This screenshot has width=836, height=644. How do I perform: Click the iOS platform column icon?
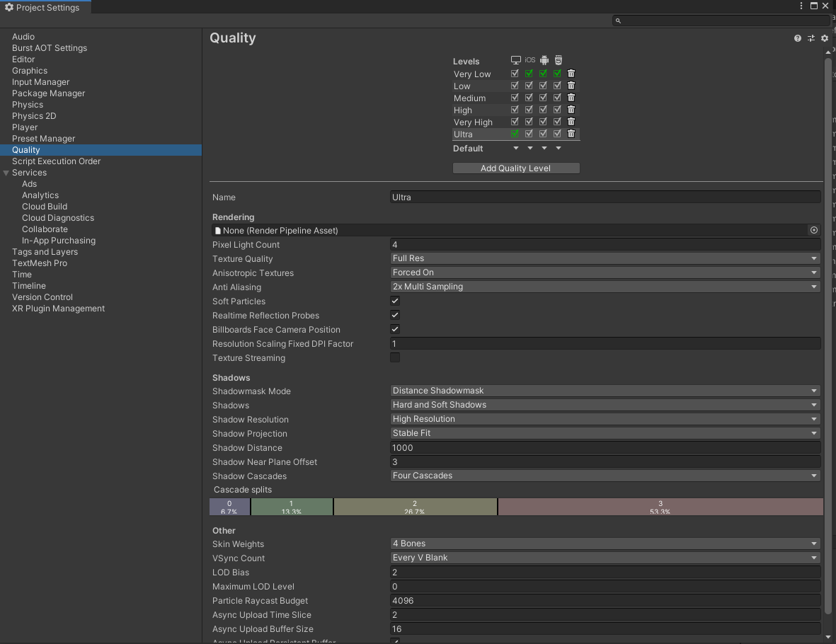[x=528, y=60]
